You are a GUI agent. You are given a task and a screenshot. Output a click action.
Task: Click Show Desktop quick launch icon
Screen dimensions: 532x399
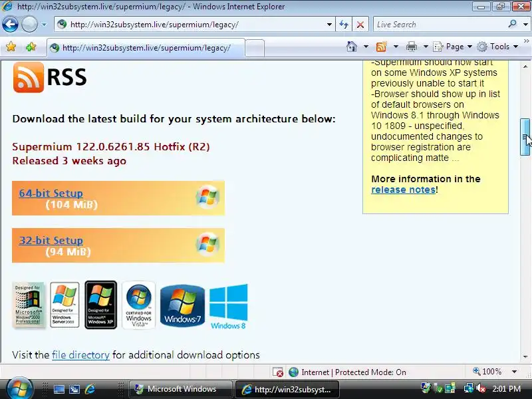click(x=59, y=390)
